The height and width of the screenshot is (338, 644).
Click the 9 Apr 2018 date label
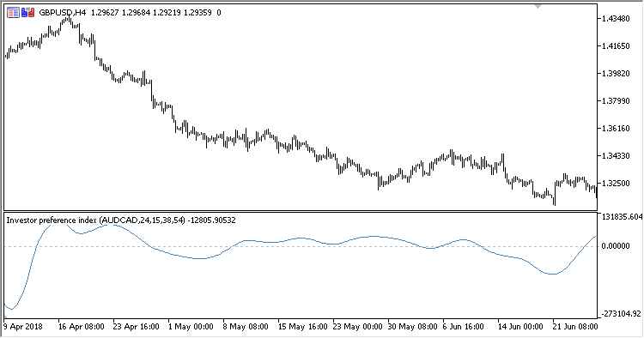[23, 327]
